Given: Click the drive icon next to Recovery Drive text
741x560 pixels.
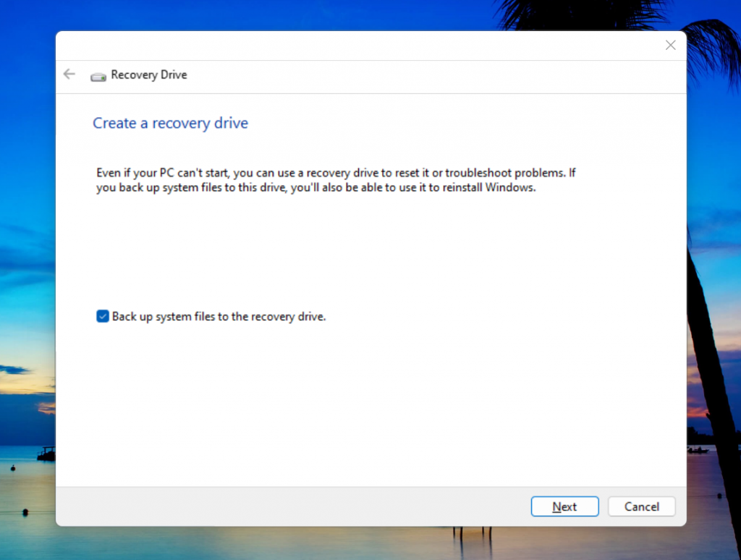Looking at the screenshot, I should tap(98, 75).
